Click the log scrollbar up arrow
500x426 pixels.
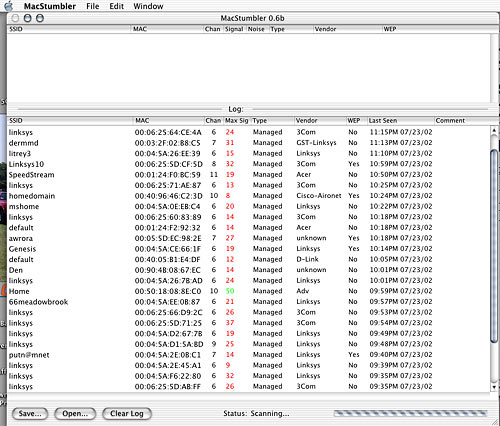(x=494, y=131)
